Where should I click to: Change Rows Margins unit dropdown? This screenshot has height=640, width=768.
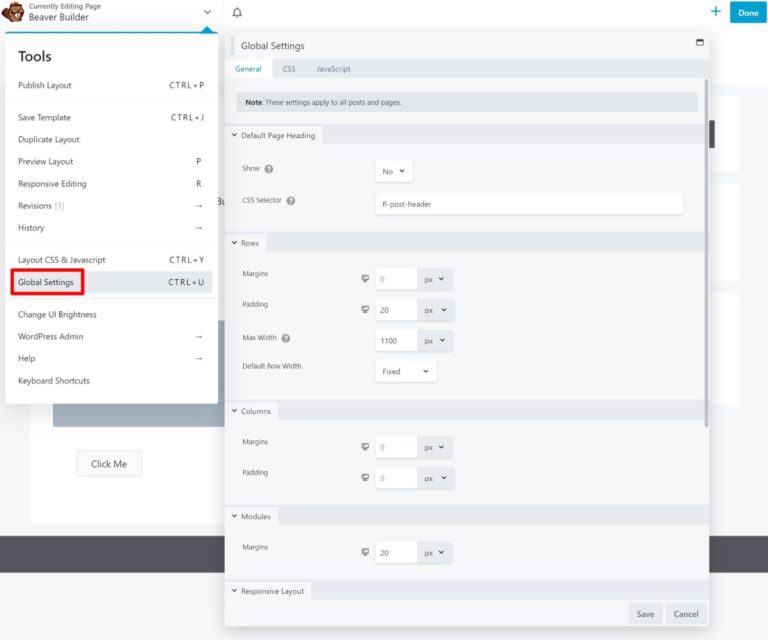pos(434,279)
